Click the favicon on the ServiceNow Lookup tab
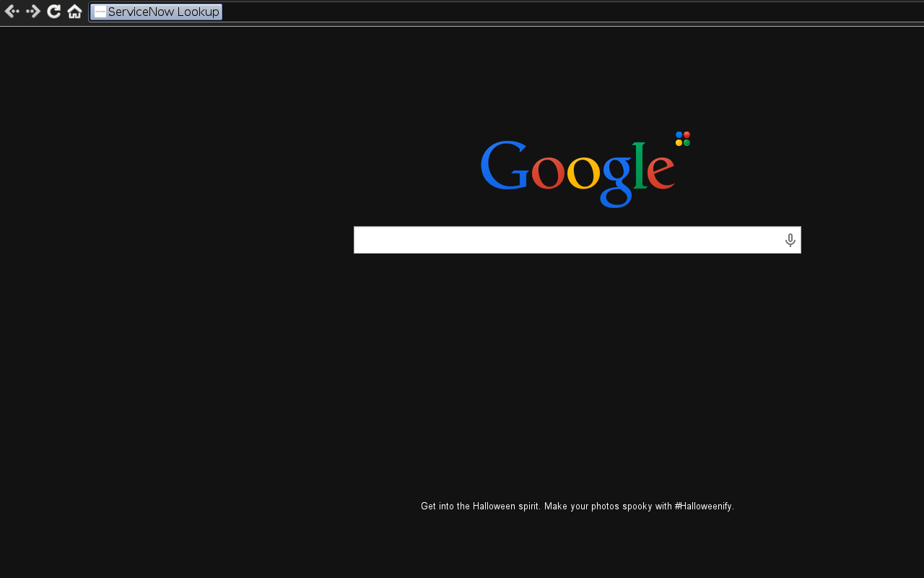The image size is (924, 578). [x=100, y=12]
